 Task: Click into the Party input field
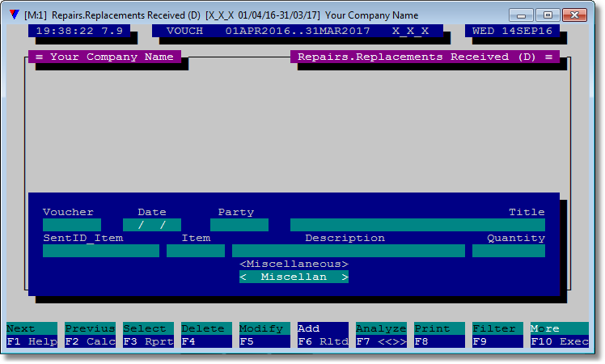[239, 225]
